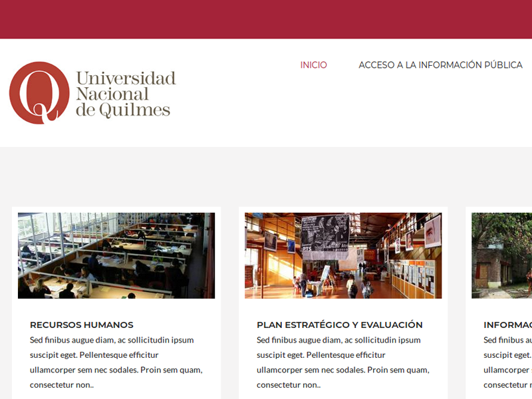Open the third card's brick building photo
The height and width of the screenshot is (399, 532).
point(502,255)
